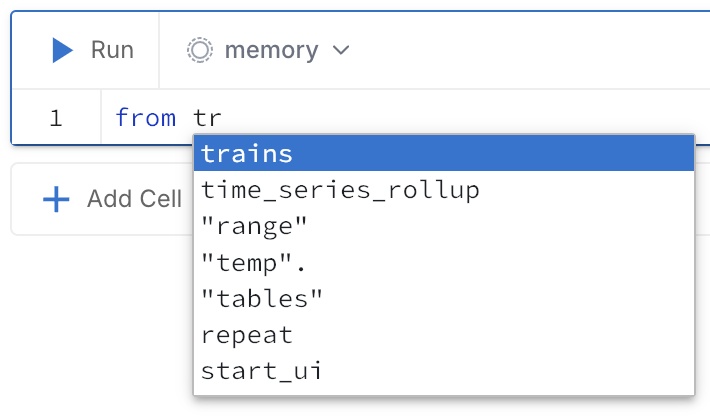Select 'repeat' in the completion popup
710x416 pixels.
[247, 335]
